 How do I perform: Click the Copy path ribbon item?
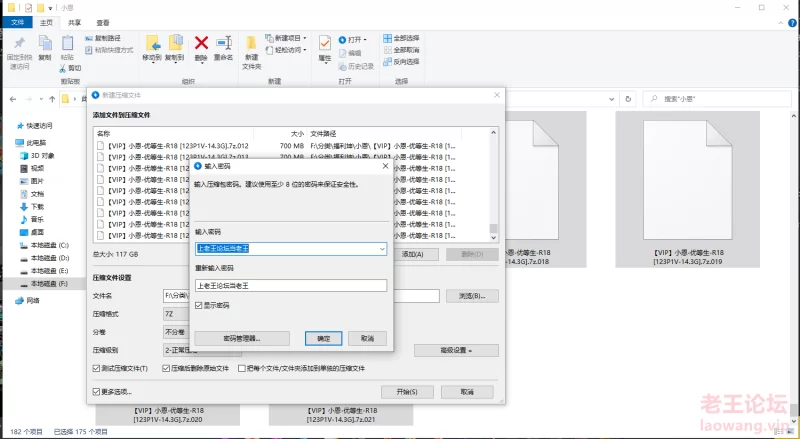(x=103, y=38)
